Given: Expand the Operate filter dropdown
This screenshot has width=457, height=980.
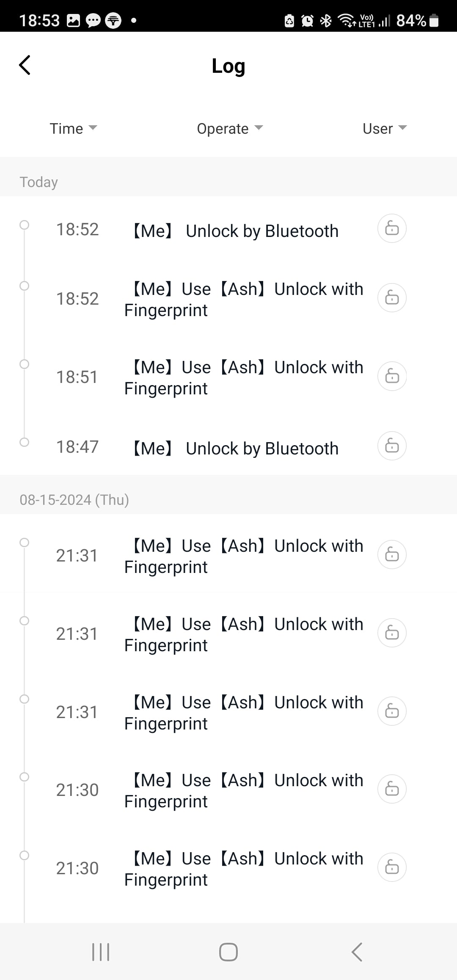Looking at the screenshot, I should 230,128.
